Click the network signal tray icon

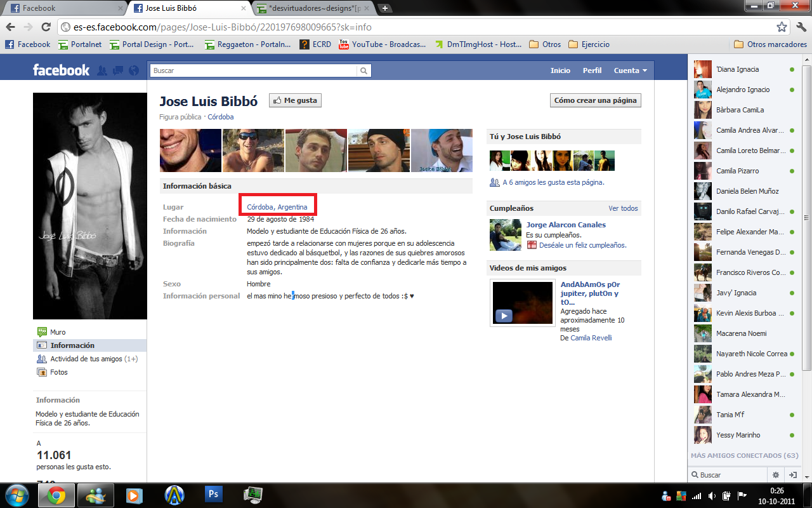(x=697, y=495)
